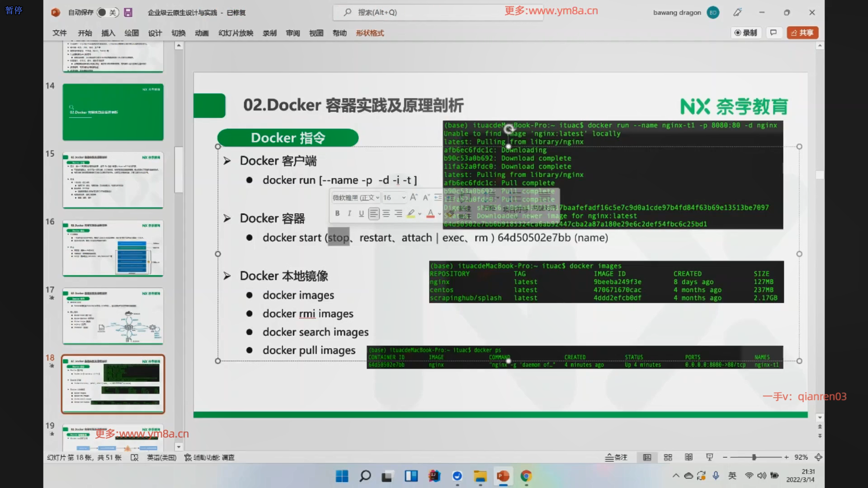Open the font size 16 dropdown

coord(403,197)
